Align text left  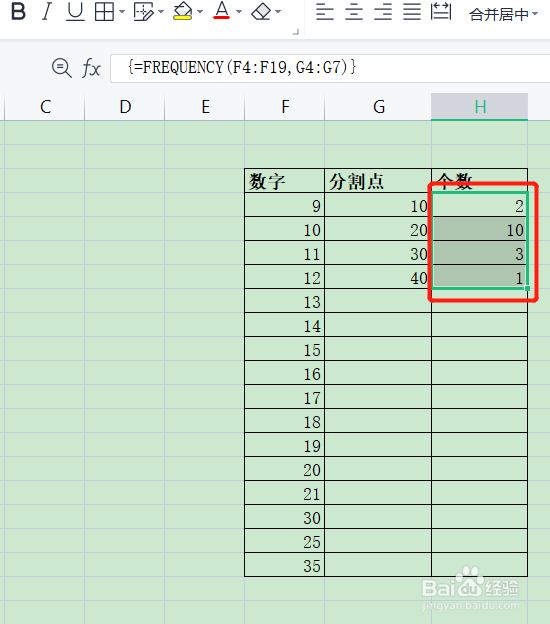(x=325, y=12)
